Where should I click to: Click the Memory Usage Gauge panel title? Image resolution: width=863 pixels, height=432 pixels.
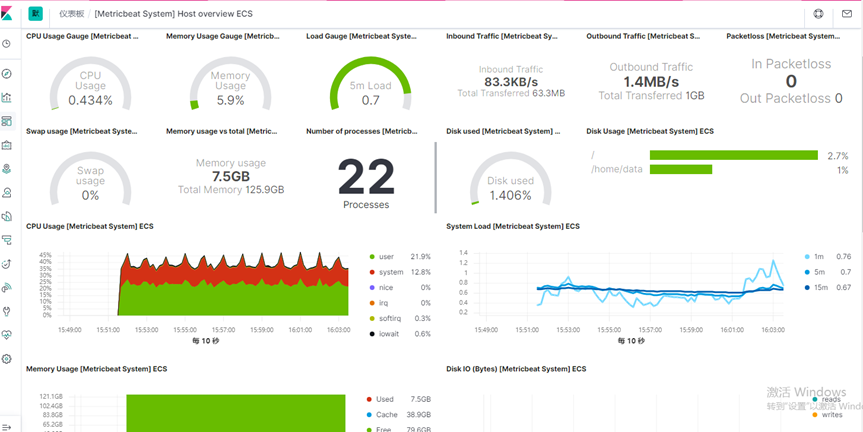coord(223,36)
